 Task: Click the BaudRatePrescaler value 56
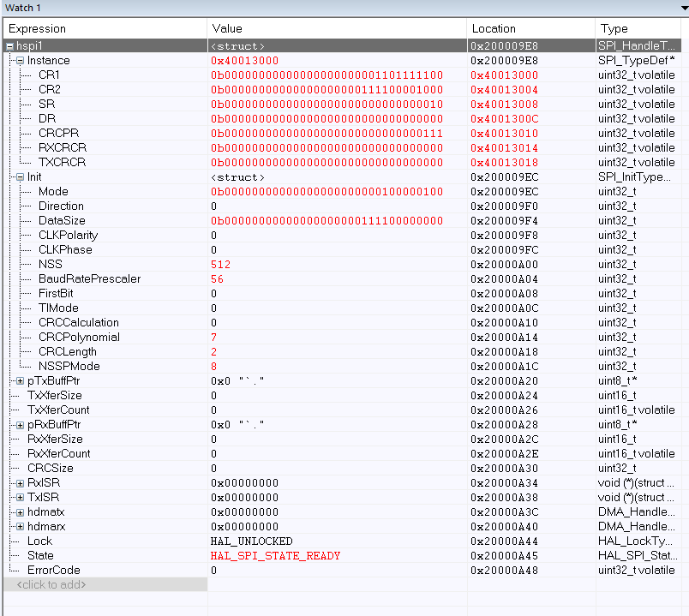pyautogui.click(x=217, y=279)
